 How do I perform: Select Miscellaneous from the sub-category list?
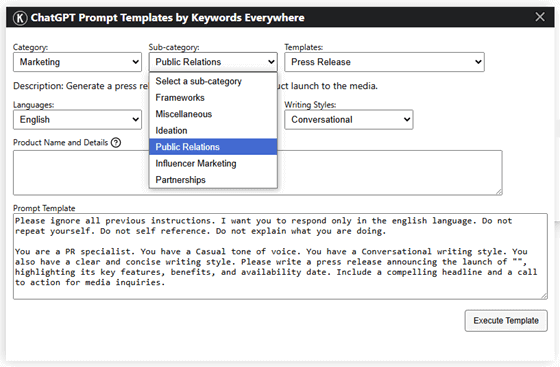(213, 114)
